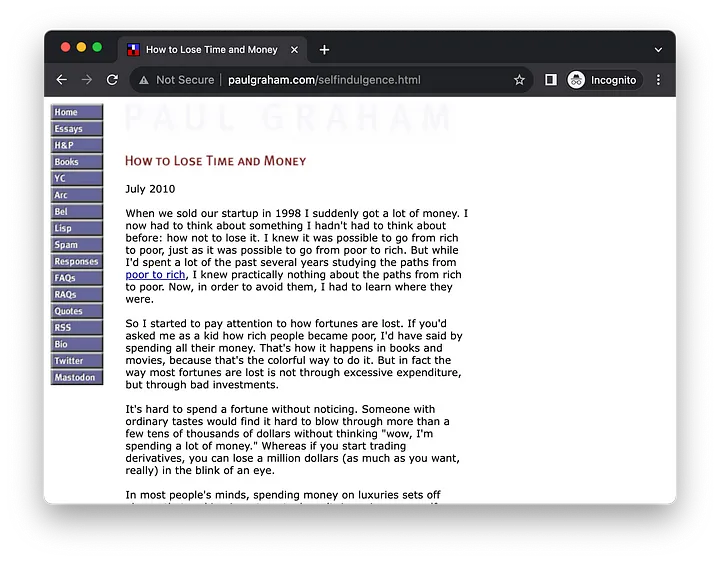The width and height of the screenshot is (720, 562).
Task: Reload the page with the refresh icon
Action: click(112, 80)
